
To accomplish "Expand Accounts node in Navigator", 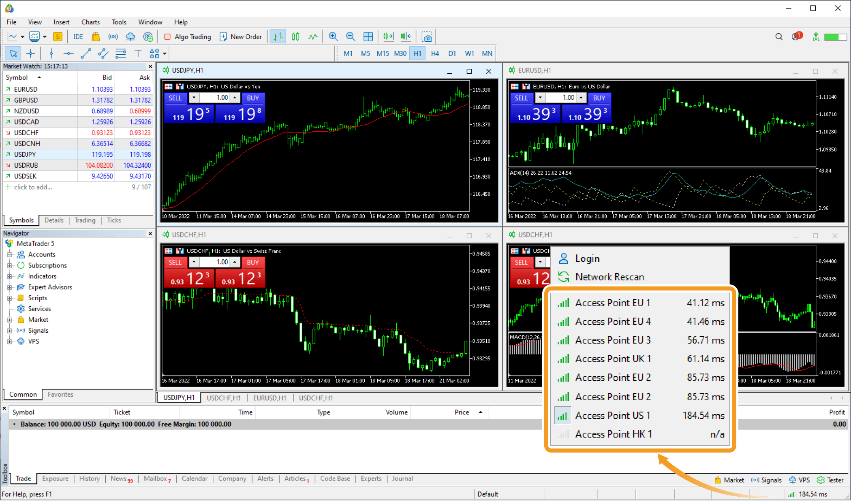I will pyautogui.click(x=9, y=254).
